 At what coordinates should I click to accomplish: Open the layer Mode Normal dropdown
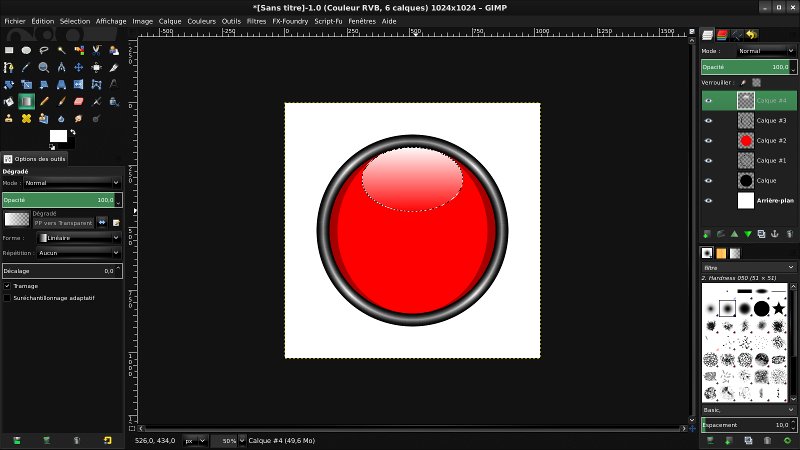click(766, 51)
